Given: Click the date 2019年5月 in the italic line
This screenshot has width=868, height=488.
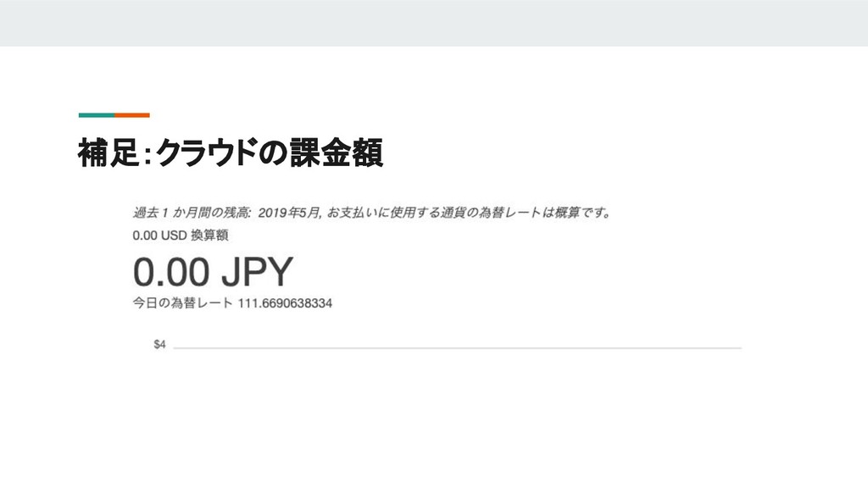Looking at the screenshot, I should click(x=289, y=213).
